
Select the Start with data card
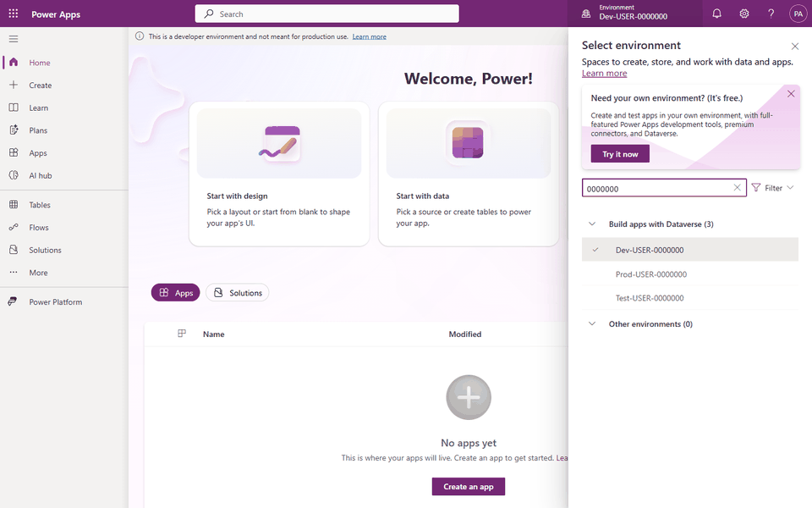pyautogui.click(x=469, y=174)
